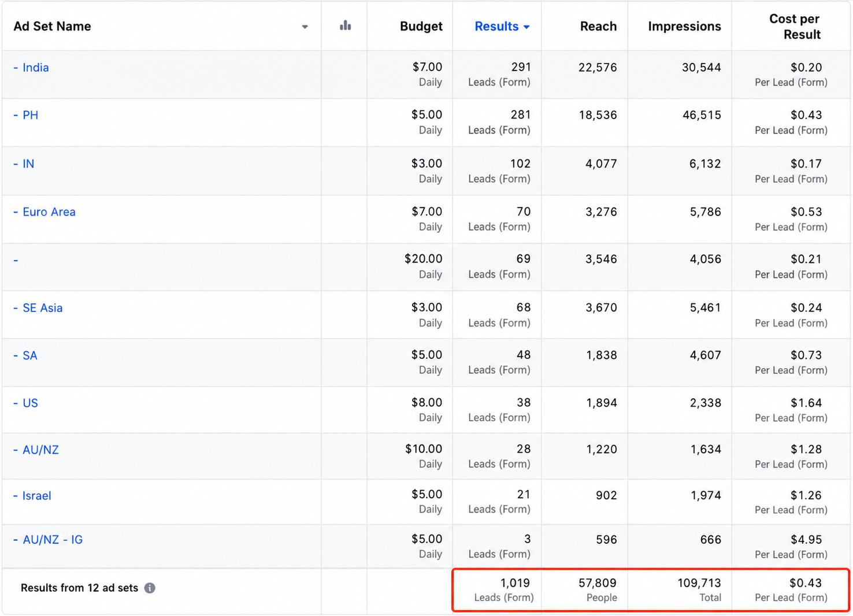Image resolution: width=853 pixels, height=616 pixels.
Task: Click the 46,515 impressions value
Action: coord(702,114)
